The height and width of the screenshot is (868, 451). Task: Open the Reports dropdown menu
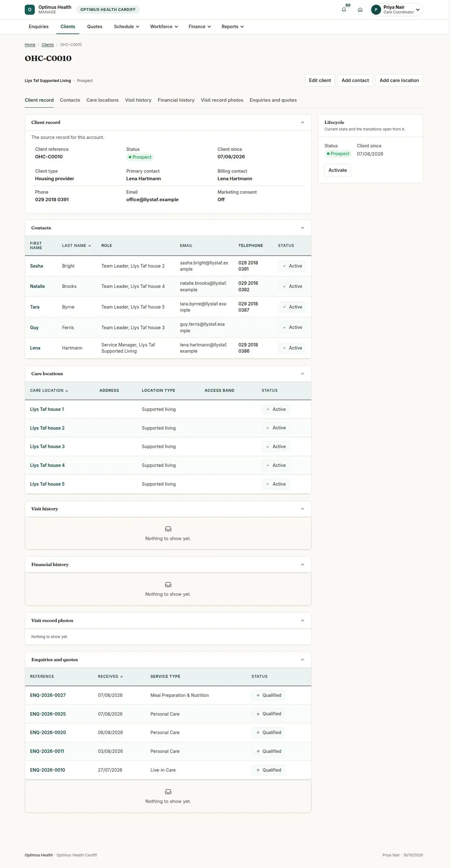point(233,27)
